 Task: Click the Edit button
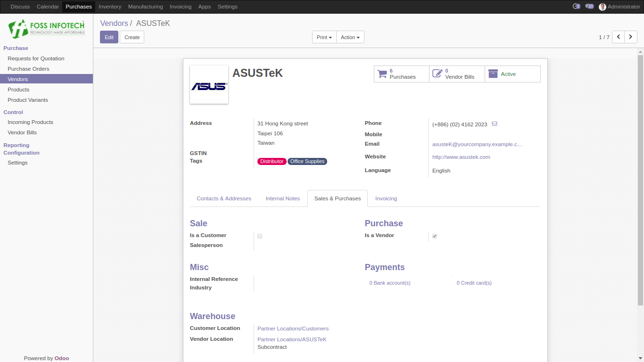pyautogui.click(x=109, y=37)
